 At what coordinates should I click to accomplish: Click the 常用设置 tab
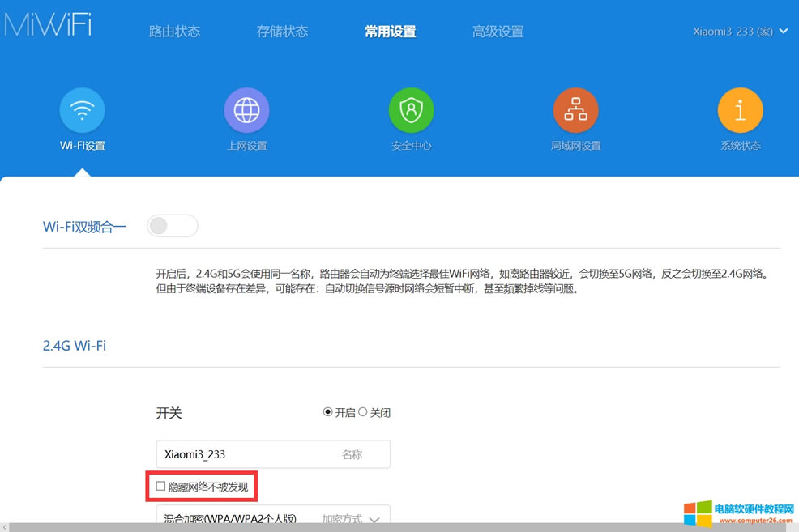pos(390,32)
